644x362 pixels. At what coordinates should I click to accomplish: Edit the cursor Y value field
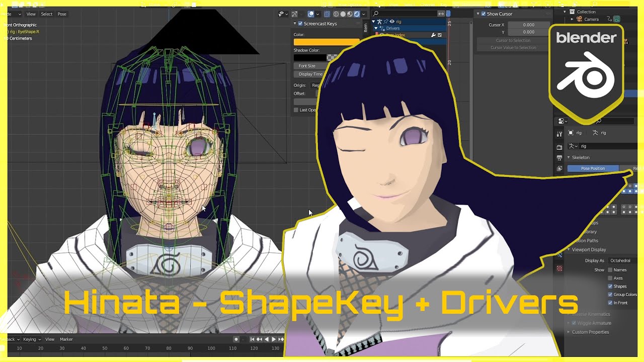click(x=530, y=32)
